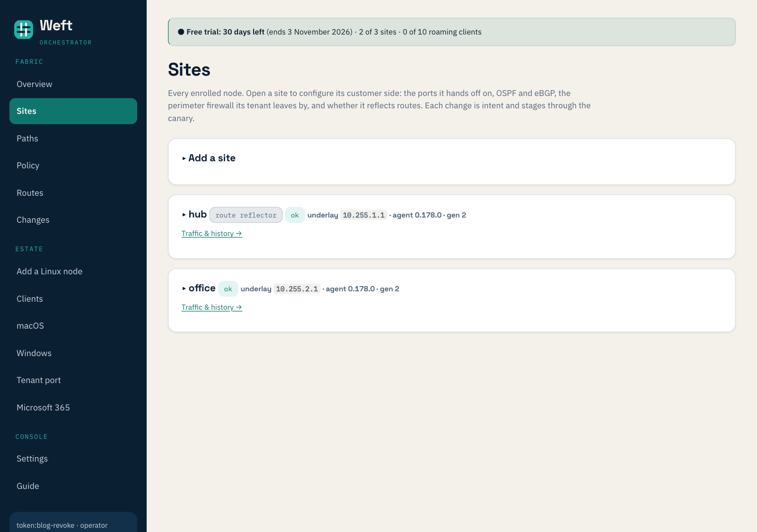
Task: Go to Clients page
Action: click(x=73, y=299)
